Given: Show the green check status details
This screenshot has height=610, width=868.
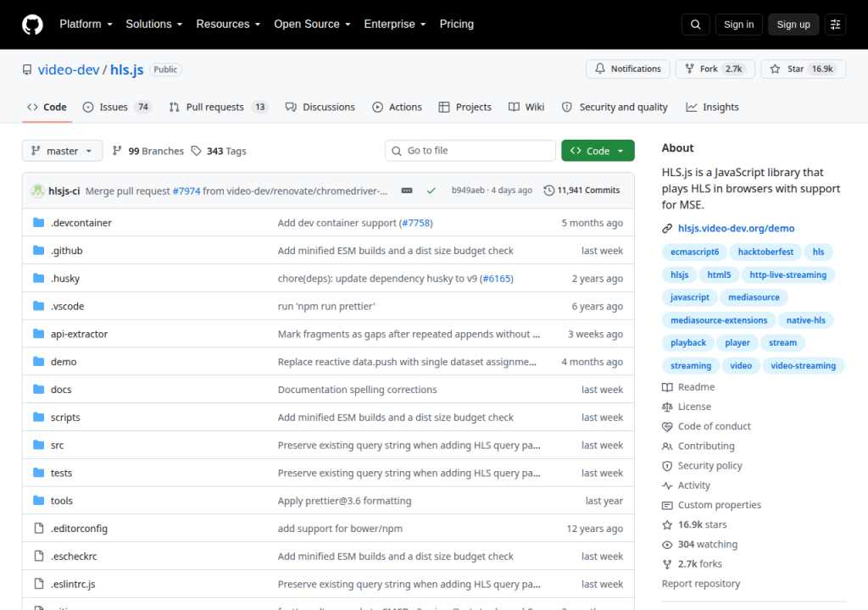Looking at the screenshot, I should point(431,191).
